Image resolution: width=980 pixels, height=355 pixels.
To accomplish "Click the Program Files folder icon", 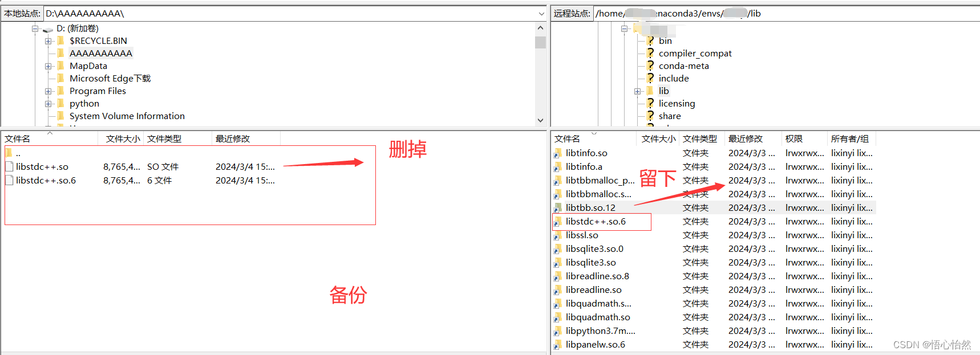I will (60, 91).
